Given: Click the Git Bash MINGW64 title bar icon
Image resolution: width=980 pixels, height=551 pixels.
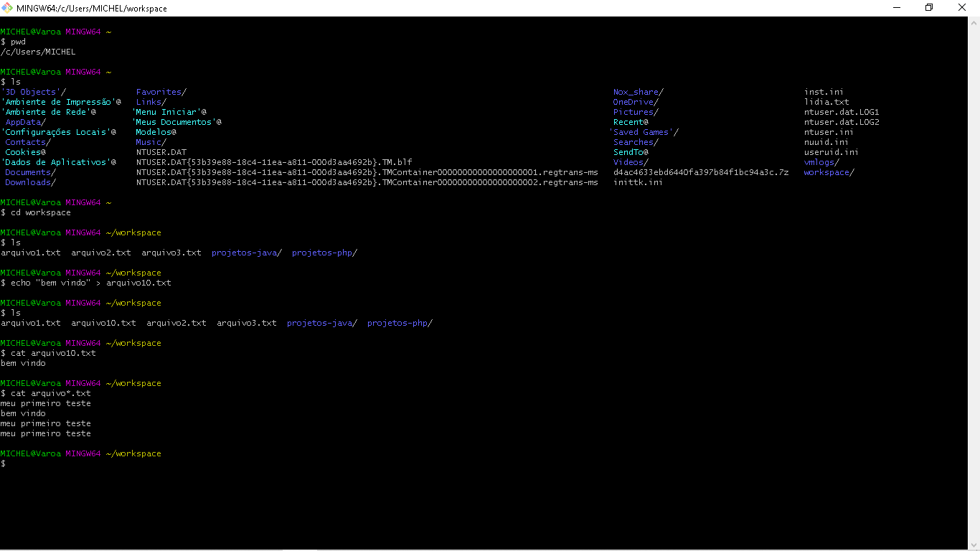Looking at the screenshot, I should click(7, 8).
